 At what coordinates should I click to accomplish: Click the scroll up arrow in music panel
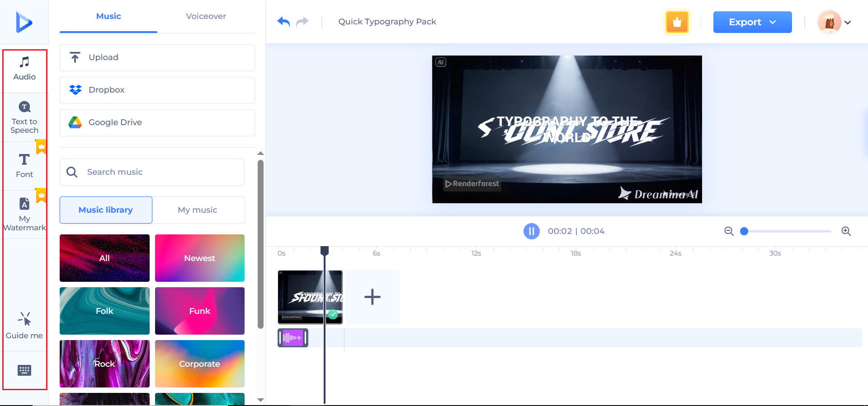point(260,154)
